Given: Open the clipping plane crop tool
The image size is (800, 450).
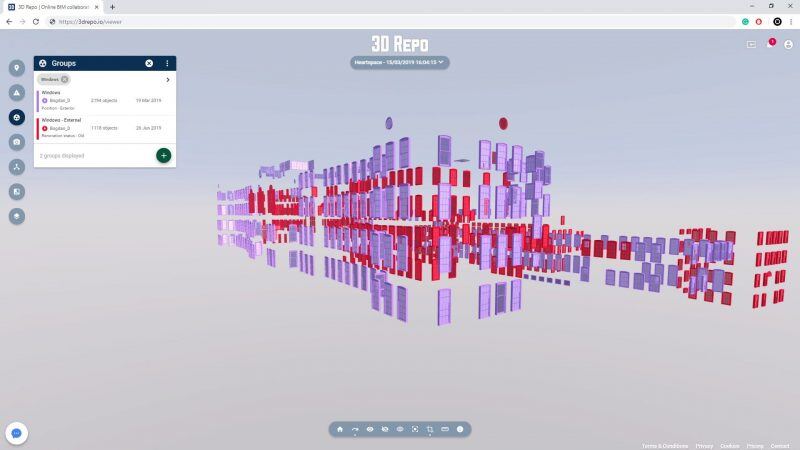Looking at the screenshot, I should pyautogui.click(x=430, y=430).
